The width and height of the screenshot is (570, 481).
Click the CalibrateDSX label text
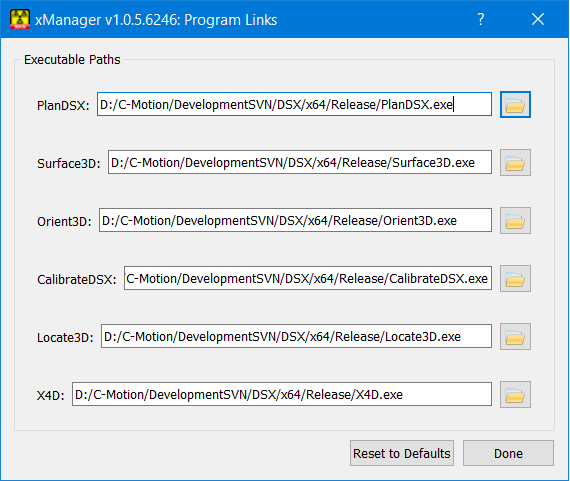point(77,279)
